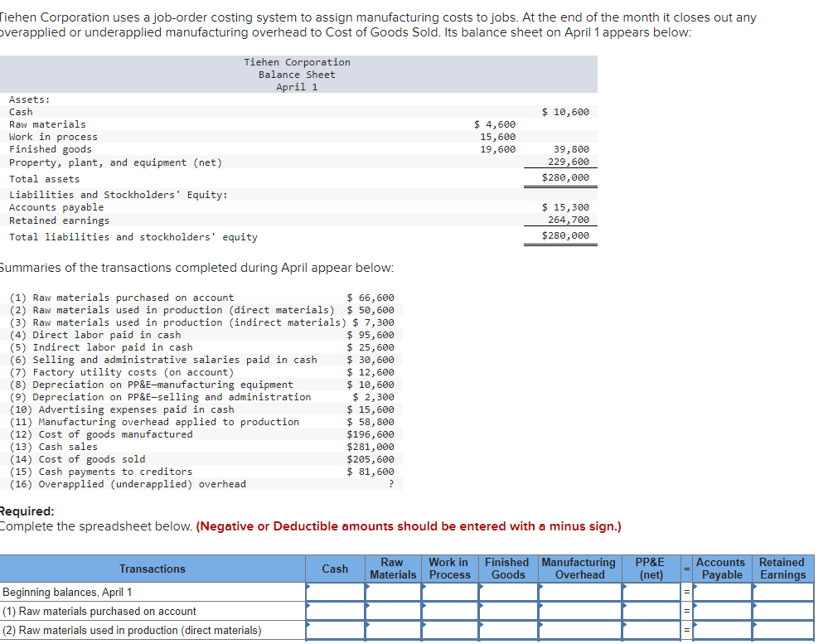Click Finished Goods cell in row (1)
This screenshot has width=833, height=644.
pyautogui.click(x=508, y=611)
